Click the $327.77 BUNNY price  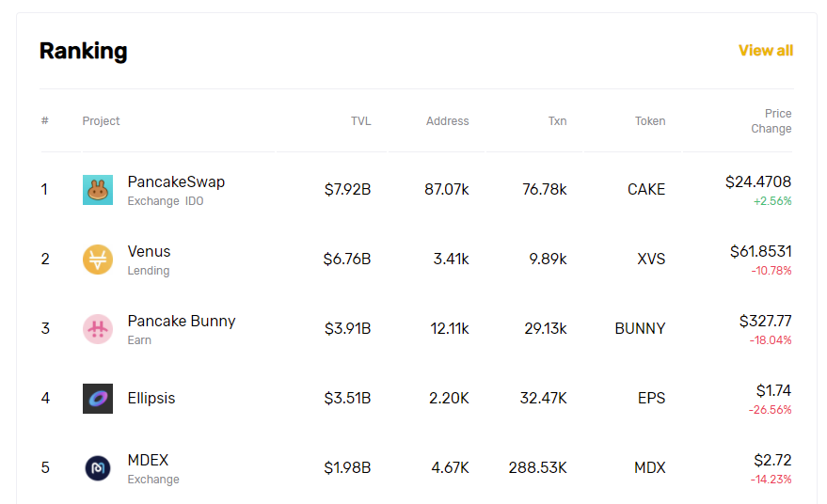pos(765,321)
